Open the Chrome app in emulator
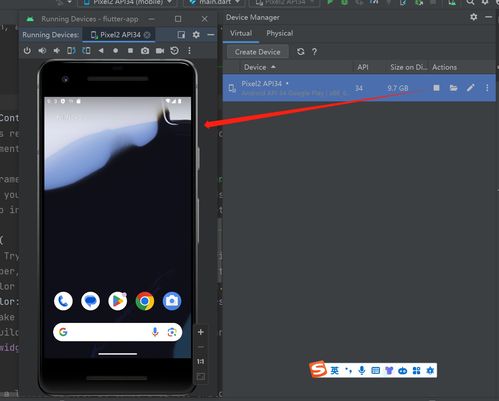 (145, 301)
